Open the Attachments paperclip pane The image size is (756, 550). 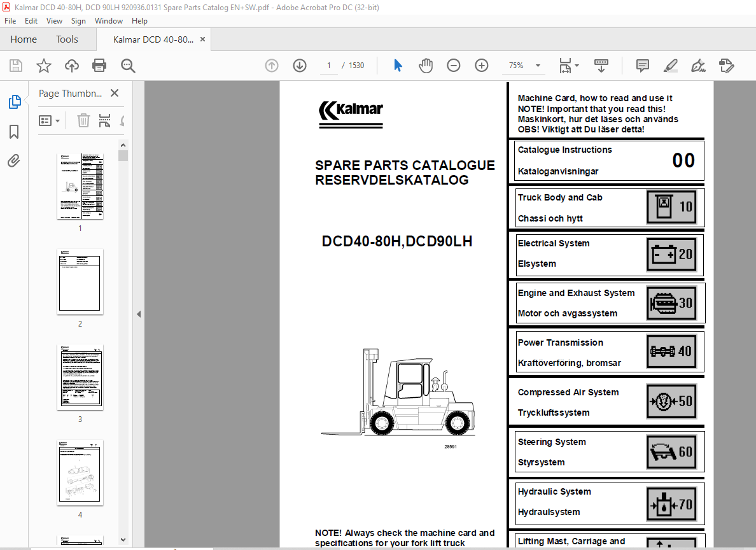14,160
